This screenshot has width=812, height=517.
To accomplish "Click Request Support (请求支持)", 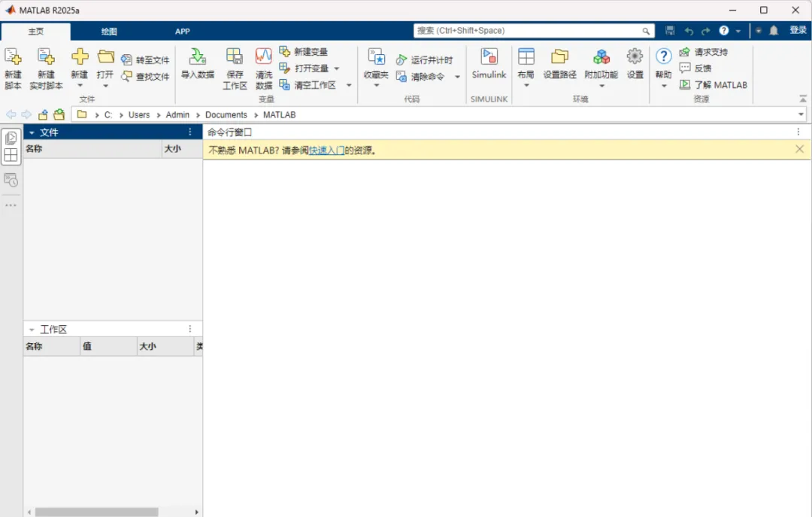I will pyautogui.click(x=704, y=51).
